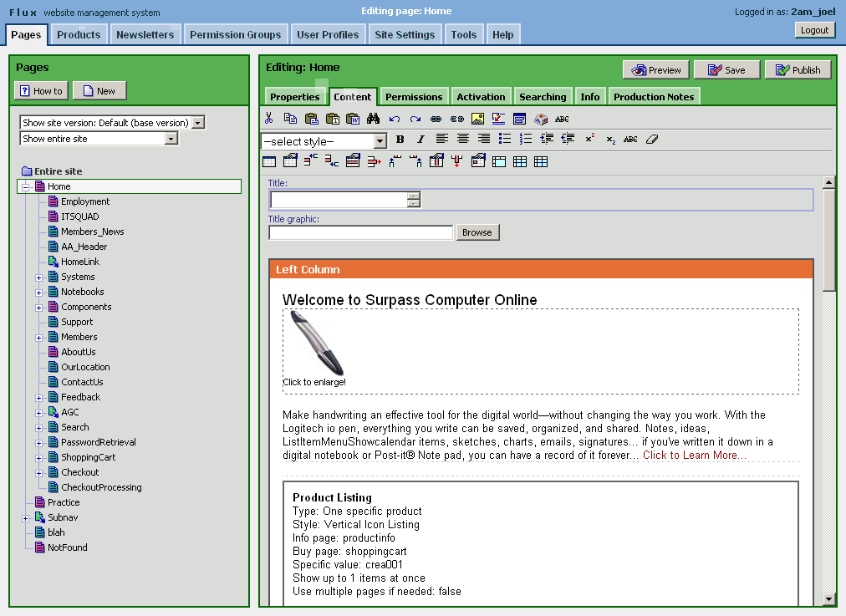Screen dimensions: 846x616
Task: Click the Decrease indent icon
Action: click(x=568, y=140)
